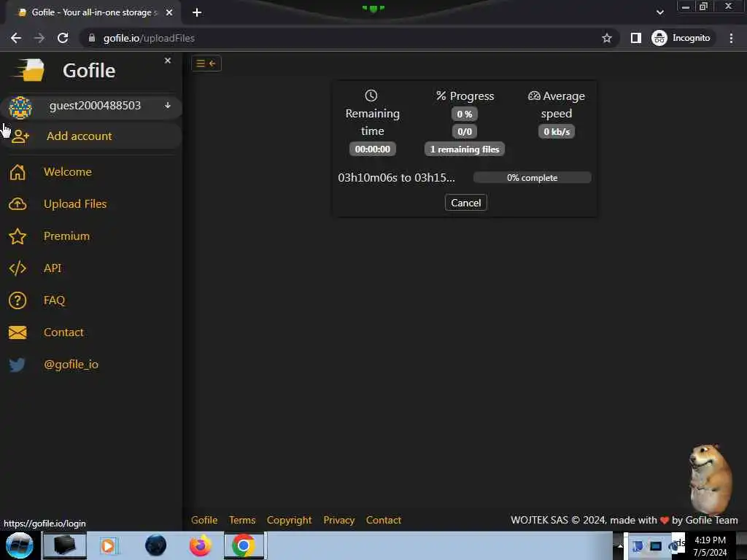747x560 pixels.
Task: Click the guest account avatar icon
Action: 20,107
